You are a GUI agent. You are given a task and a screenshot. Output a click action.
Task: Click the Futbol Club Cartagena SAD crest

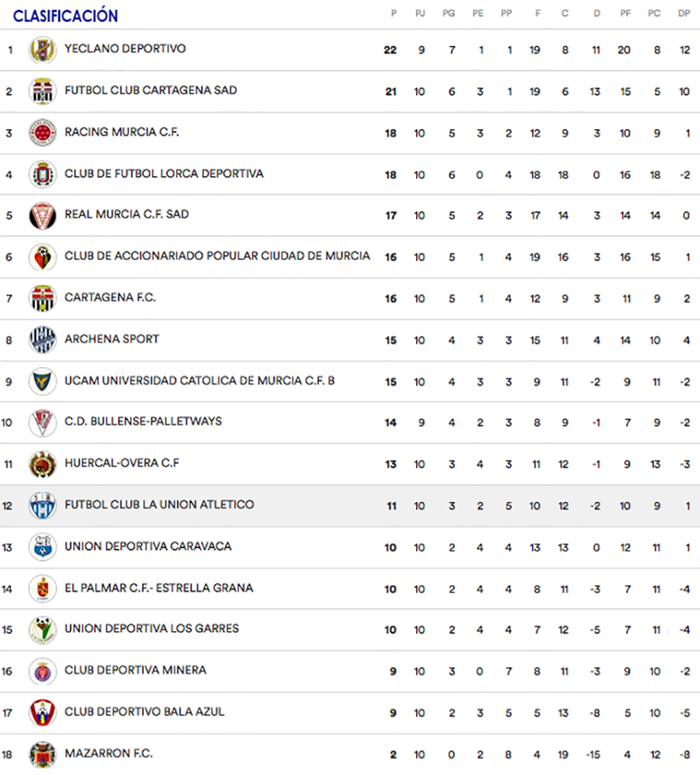coord(42,91)
